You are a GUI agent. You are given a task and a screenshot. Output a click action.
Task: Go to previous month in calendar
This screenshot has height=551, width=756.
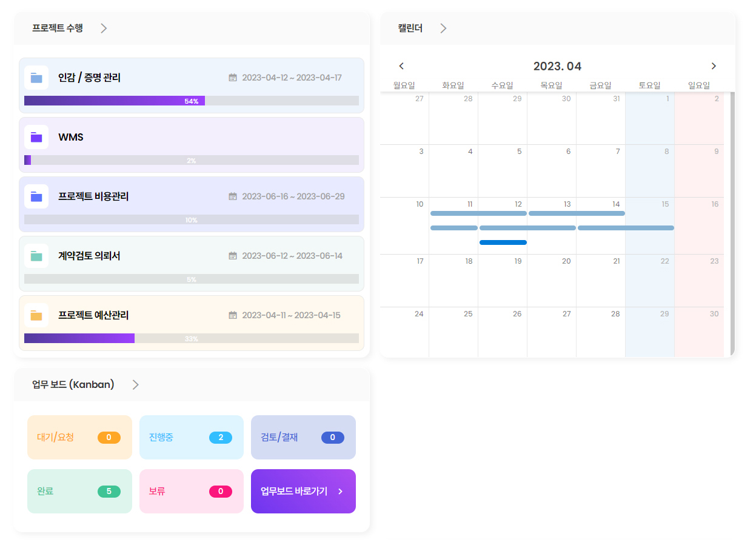(401, 66)
